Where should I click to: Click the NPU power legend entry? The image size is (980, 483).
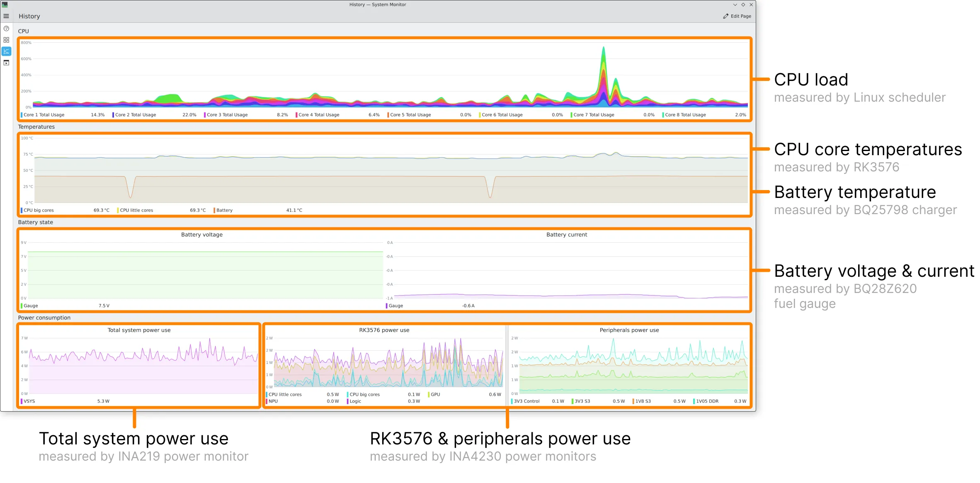(x=303, y=401)
